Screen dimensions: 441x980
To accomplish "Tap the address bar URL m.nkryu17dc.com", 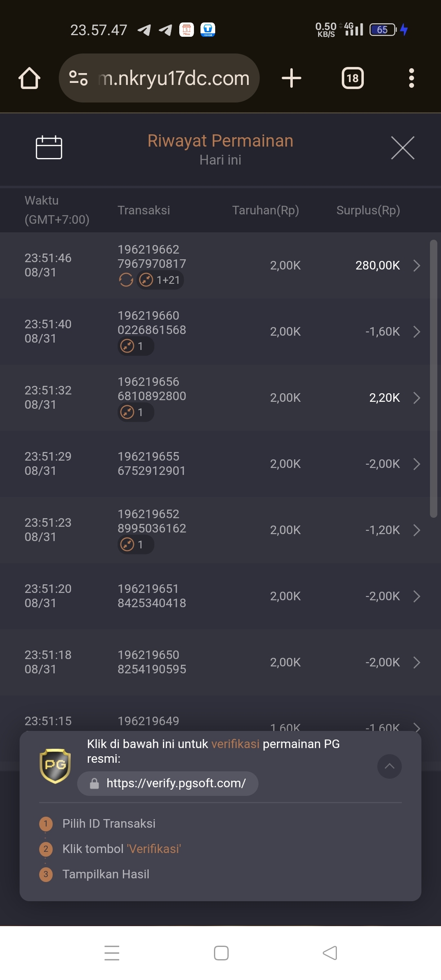I will point(174,78).
